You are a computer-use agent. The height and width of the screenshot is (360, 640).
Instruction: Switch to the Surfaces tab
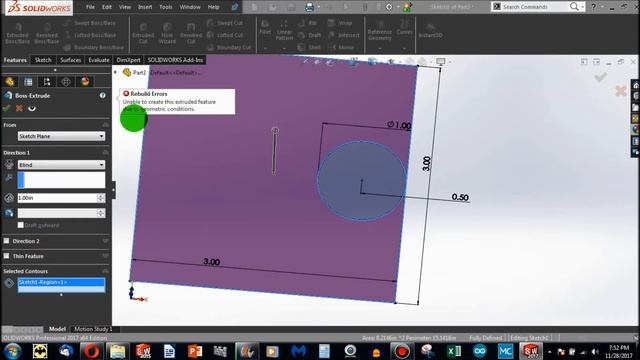(x=70, y=60)
